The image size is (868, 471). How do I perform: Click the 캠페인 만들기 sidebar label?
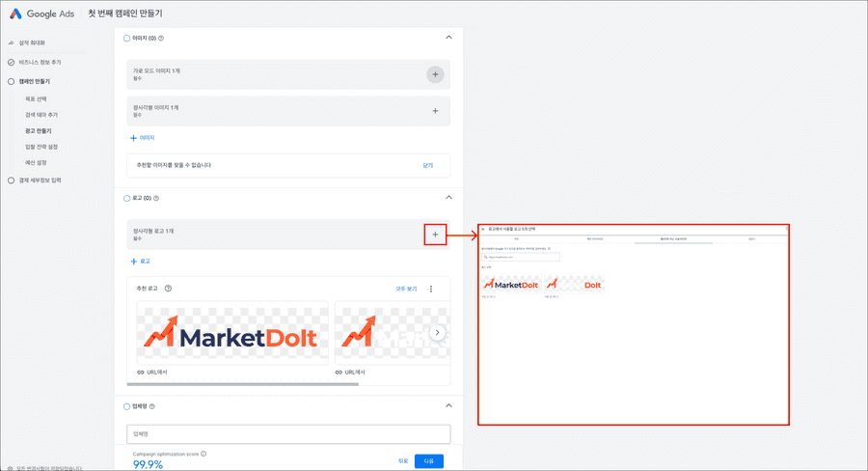(x=35, y=81)
